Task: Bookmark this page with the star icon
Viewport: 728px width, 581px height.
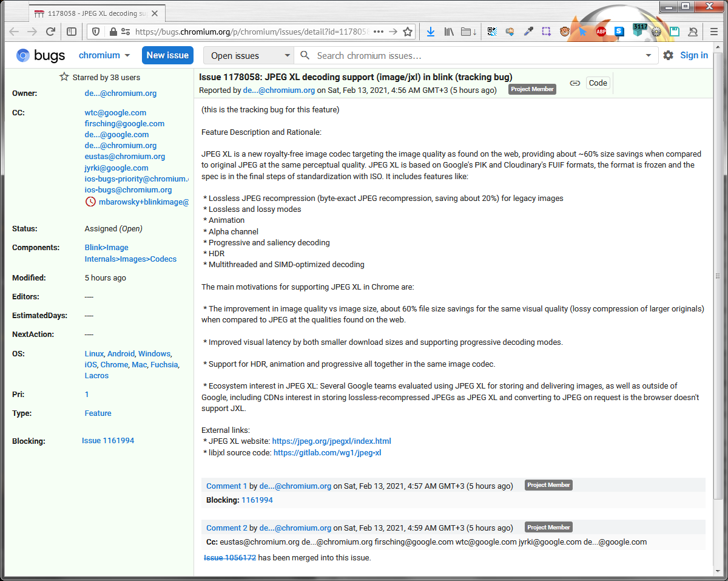Action: (x=408, y=32)
